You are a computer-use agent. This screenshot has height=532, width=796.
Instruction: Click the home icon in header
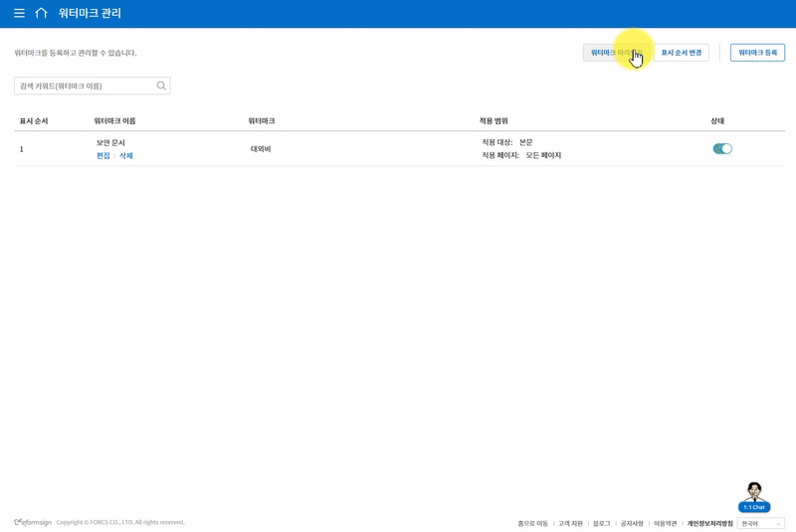[41, 13]
